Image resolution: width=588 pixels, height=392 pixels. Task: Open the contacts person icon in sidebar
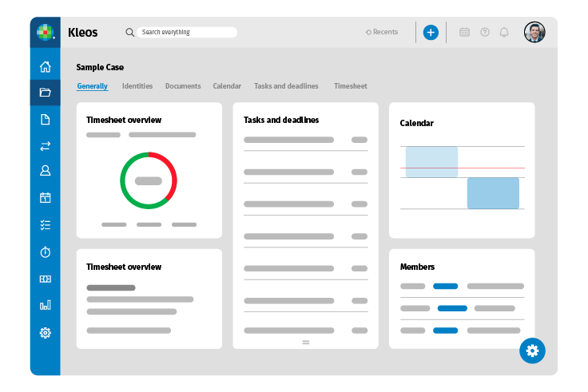(46, 171)
